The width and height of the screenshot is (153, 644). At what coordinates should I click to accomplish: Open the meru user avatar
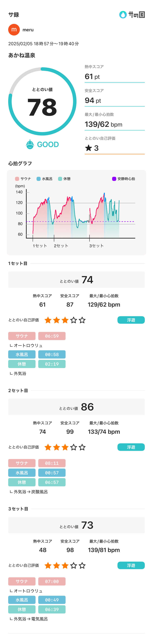pos(14,30)
